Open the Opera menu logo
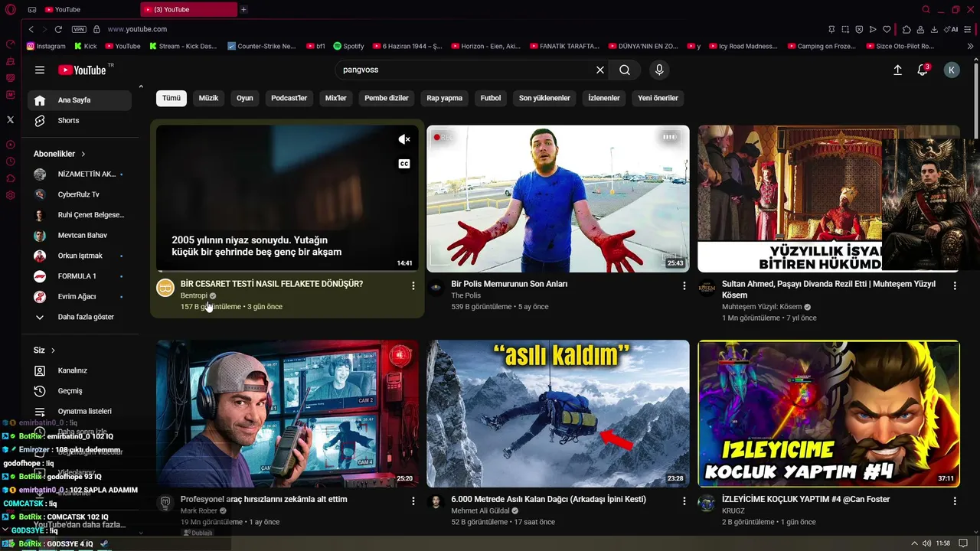The image size is (980, 551). pyautogui.click(x=10, y=9)
